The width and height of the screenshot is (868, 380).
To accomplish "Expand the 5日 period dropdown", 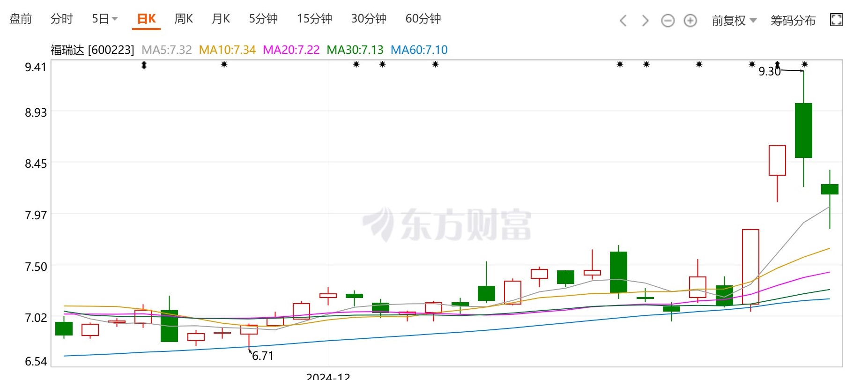I will click(105, 19).
